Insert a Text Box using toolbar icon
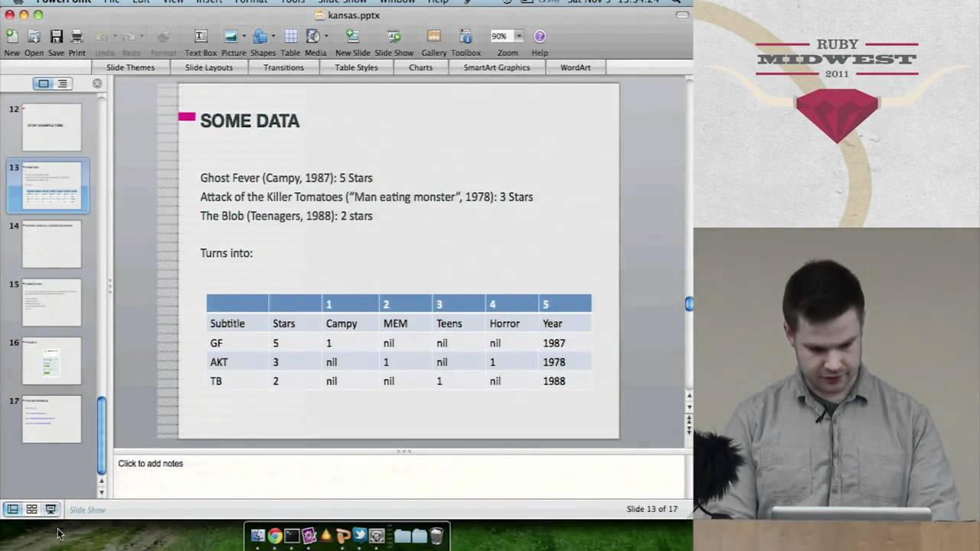This screenshot has width=980, height=551. pyautogui.click(x=201, y=36)
